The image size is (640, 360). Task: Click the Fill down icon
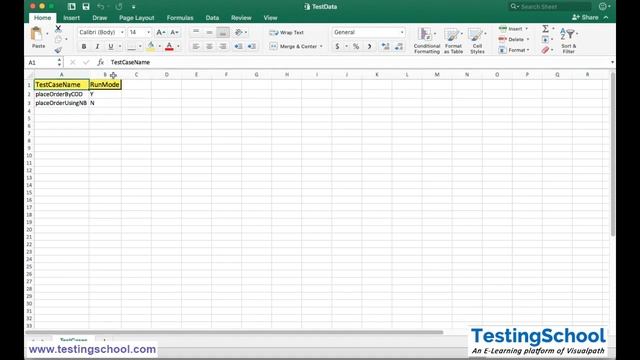pyautogui.click(x=545, y=40)
